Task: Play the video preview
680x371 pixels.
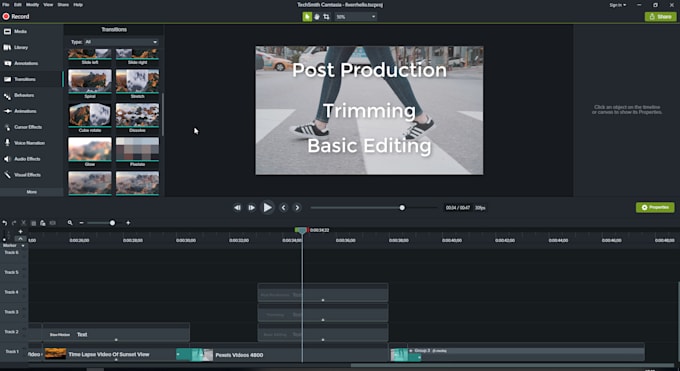Action: pos(268,207)
